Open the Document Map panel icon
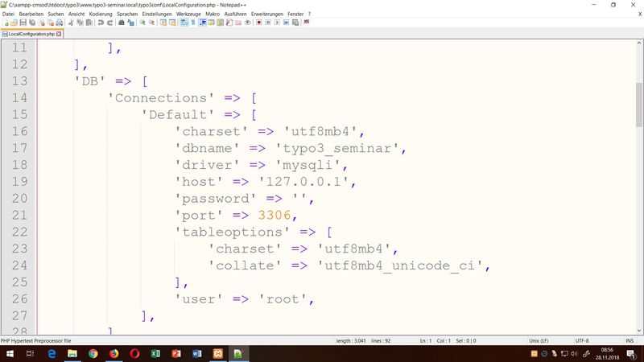 [x=220, y=23]
